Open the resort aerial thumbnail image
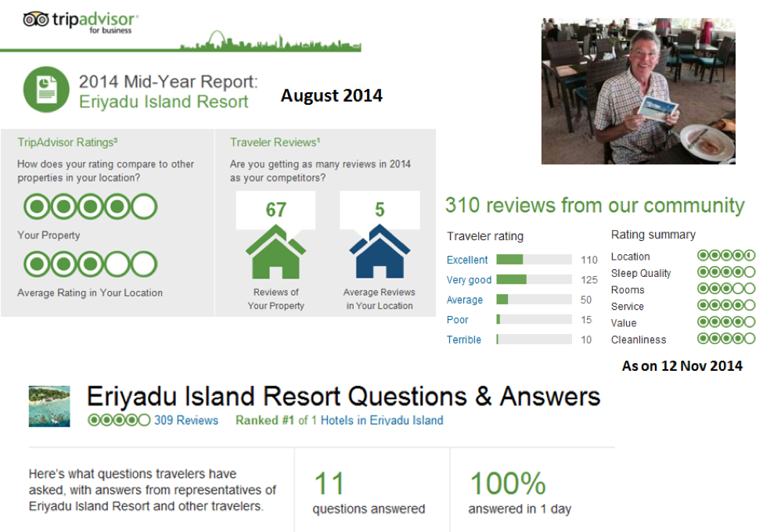The width and height of the screenshot is (763, 532). [x=49, y=406]
